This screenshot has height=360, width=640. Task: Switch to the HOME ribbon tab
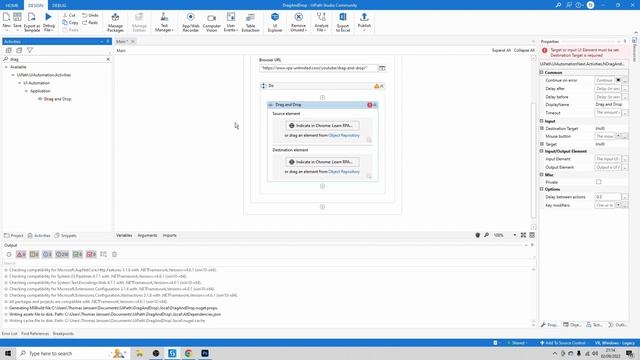(x=12, y=5)
